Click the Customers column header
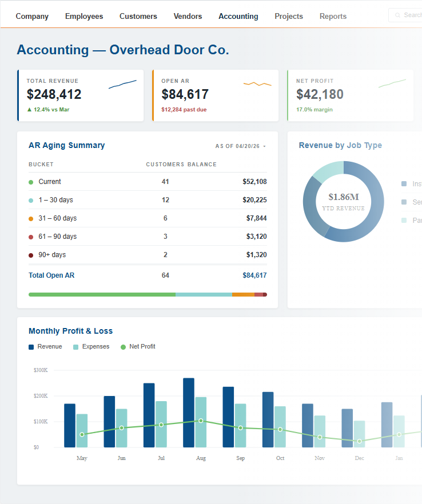422x504 pixels. click(165, 164)
